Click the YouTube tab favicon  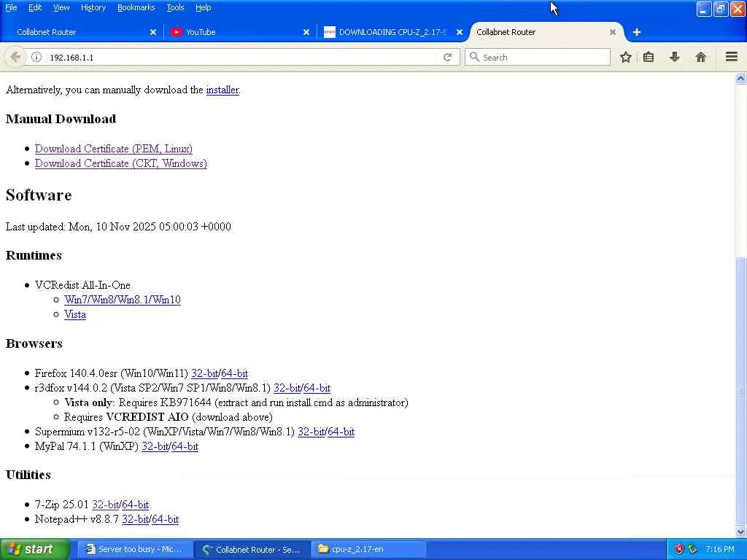click(177, 32)
